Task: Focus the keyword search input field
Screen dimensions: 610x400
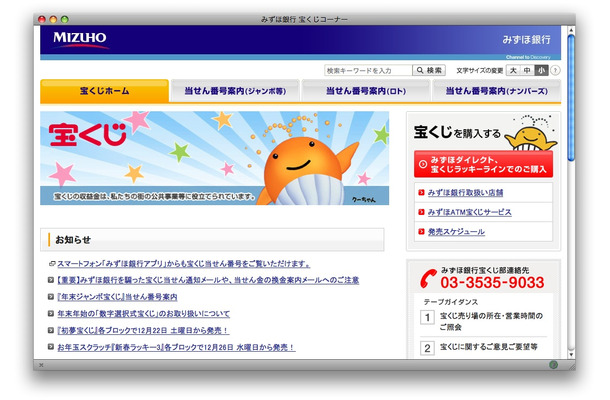Action: click(x=368, y=70)
